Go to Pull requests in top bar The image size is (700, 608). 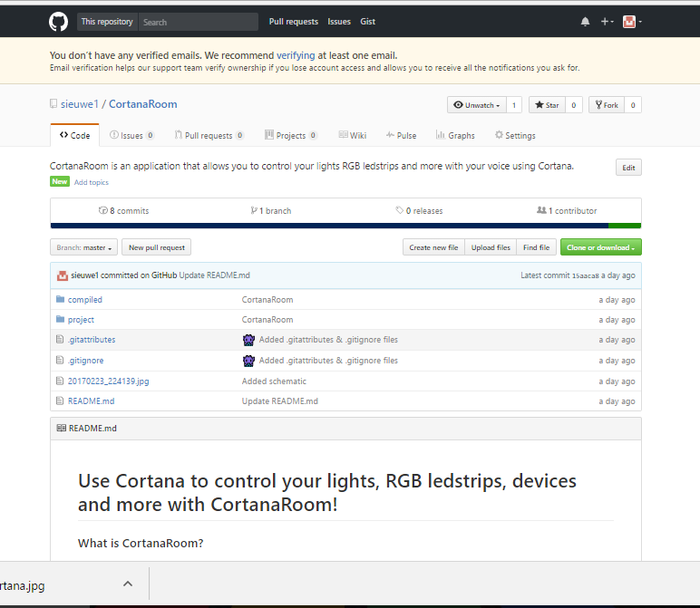click(x=293, y=22)
